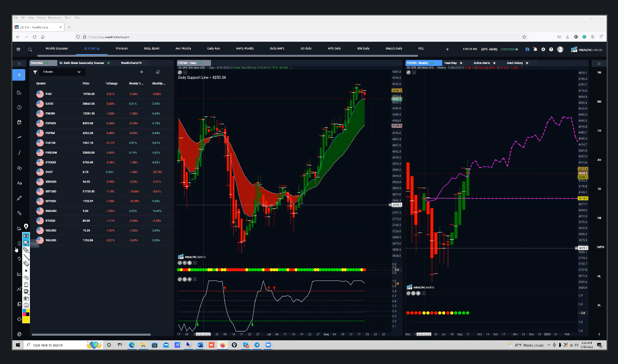Expand the oscillator pane plus box

(194, 279)
